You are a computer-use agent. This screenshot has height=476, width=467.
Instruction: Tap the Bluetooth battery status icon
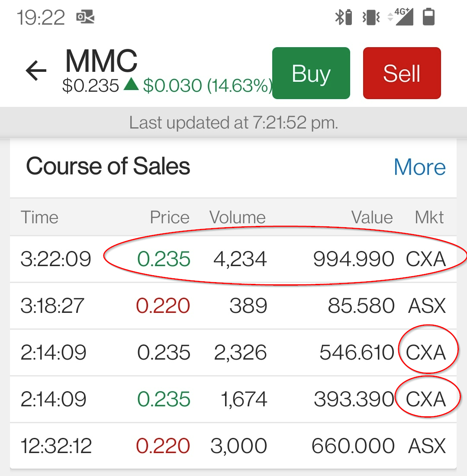pyautogui.click(x=343, y=17)
